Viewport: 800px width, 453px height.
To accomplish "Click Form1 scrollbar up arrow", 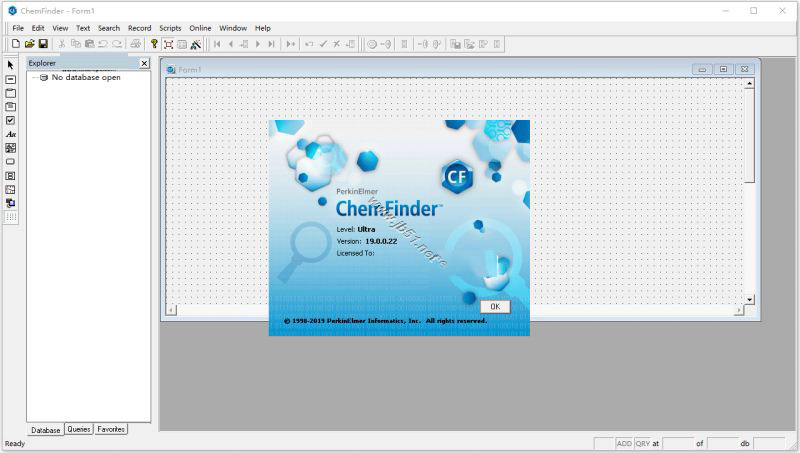I will 749,83.
